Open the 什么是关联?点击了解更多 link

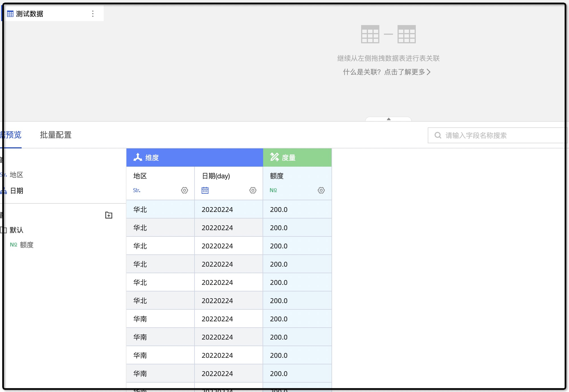387,72
